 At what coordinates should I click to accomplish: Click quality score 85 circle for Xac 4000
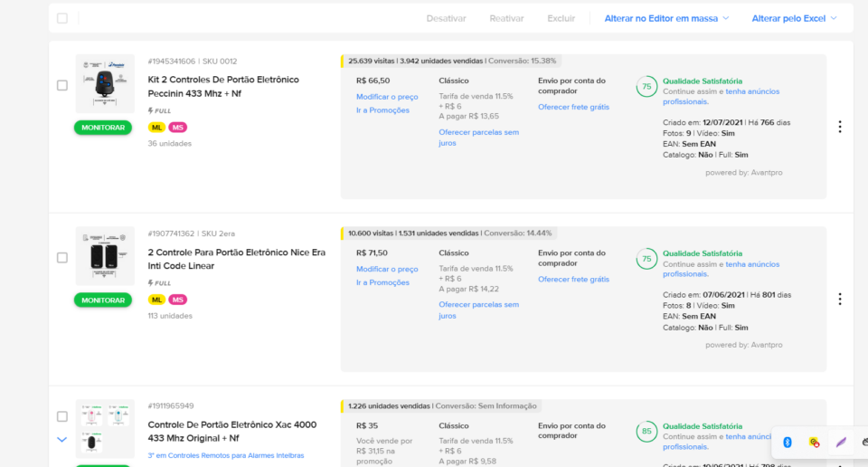tap(646, 431)
